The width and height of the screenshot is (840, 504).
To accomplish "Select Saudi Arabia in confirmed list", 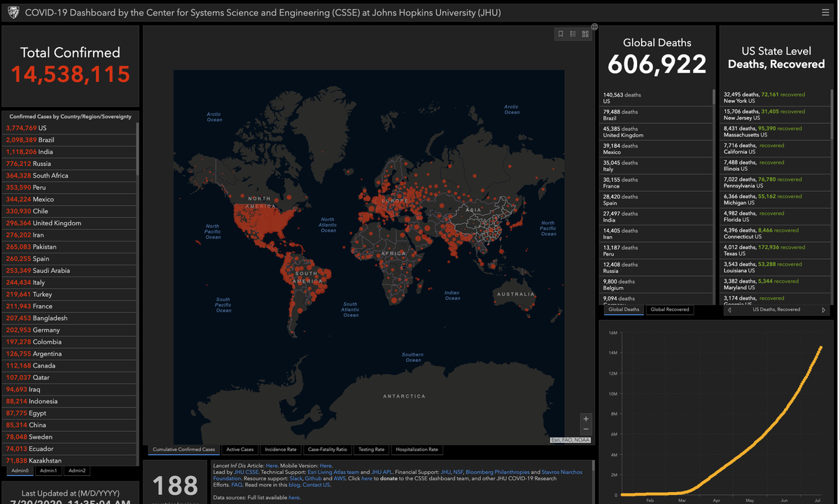I will (69, 271).
